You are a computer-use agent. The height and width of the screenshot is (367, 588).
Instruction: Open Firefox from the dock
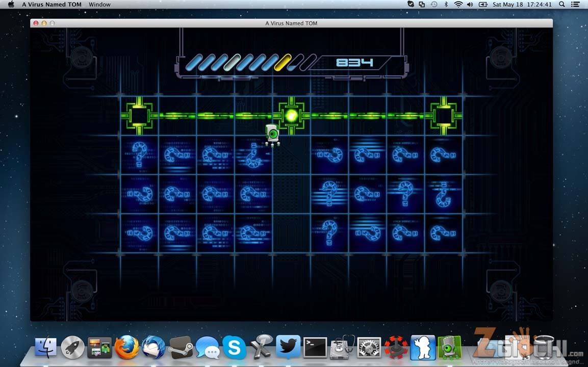126,348
